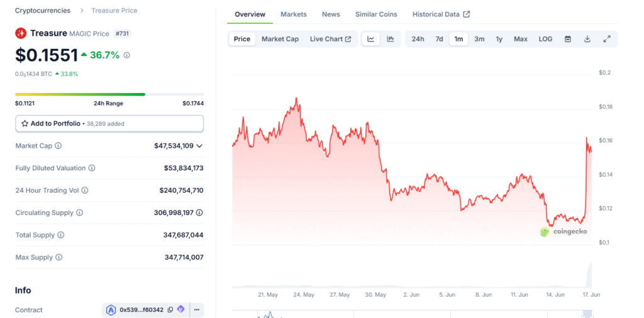
Task: Click Max Supply info icon
Action: point(58,257)
